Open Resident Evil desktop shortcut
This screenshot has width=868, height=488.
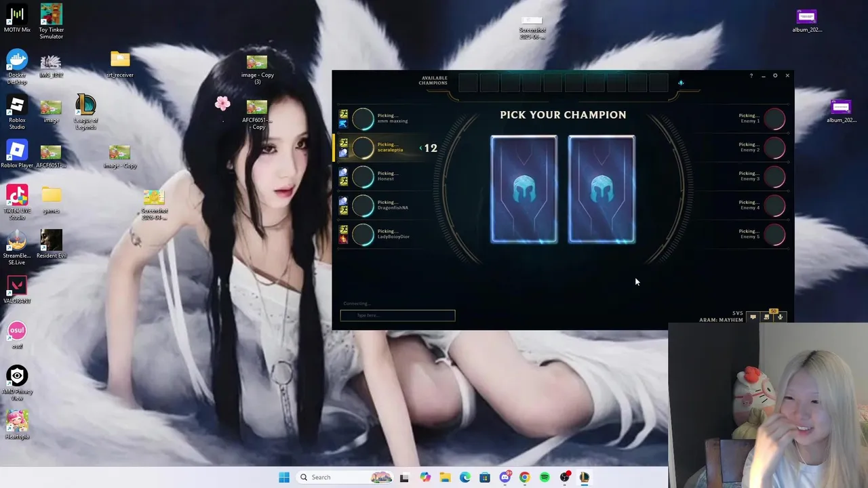pyautogui.click(x=51, y=245)
